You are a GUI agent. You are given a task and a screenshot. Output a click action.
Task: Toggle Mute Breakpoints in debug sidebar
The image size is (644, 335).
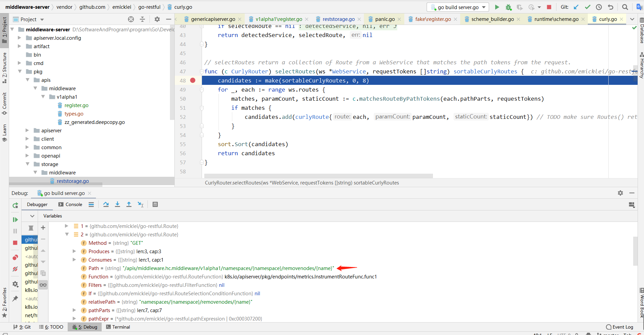(x=15, y=269)
